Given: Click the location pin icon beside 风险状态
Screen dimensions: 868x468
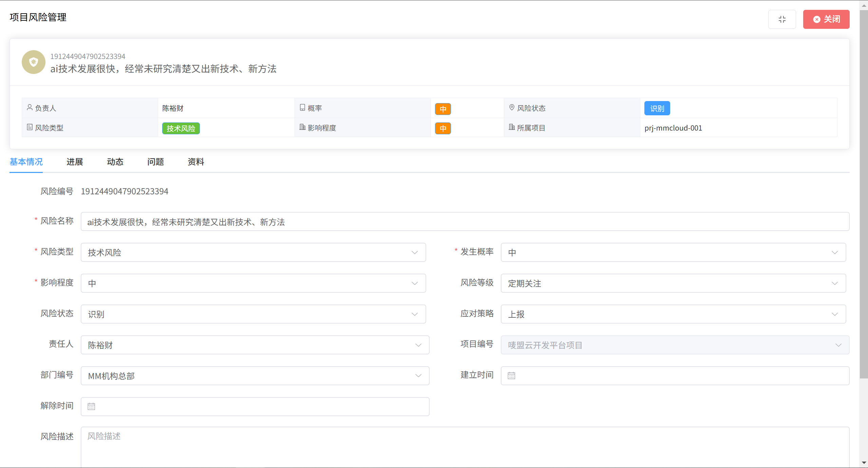Looking at the screenshot, I should (512, 108).
